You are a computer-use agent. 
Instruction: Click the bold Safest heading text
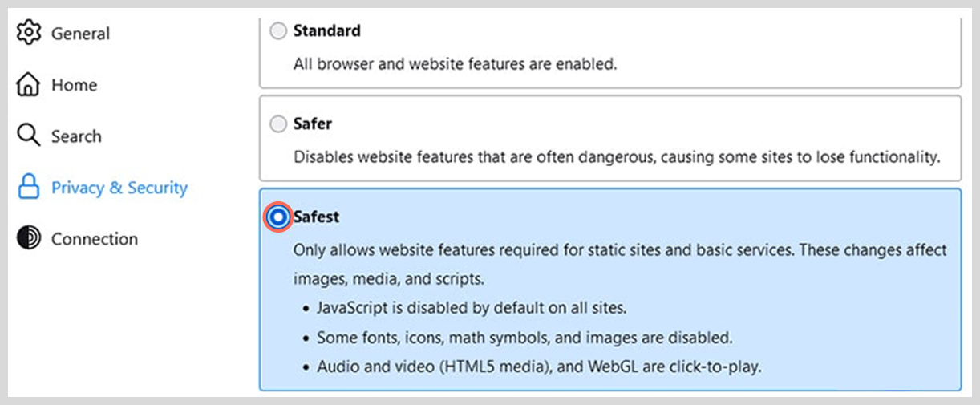pos(316,217)
